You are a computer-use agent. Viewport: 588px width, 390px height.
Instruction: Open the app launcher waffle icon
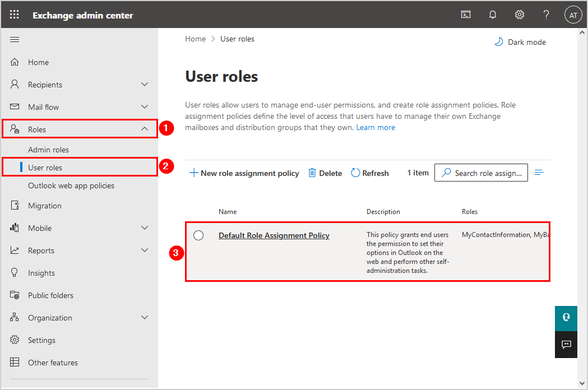point(15,15)
